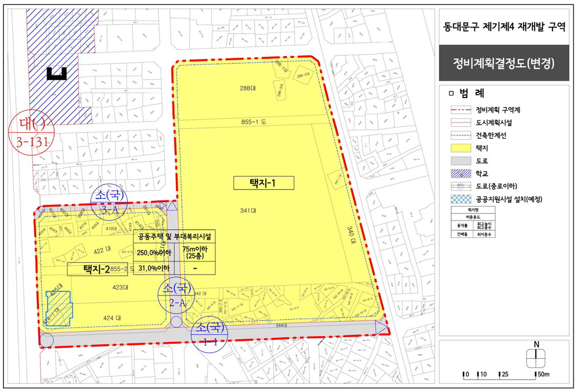The image size is (577, 392).
Task: Click the 250.0%이하 floor area ratio cell
Action: pos(154,253)
